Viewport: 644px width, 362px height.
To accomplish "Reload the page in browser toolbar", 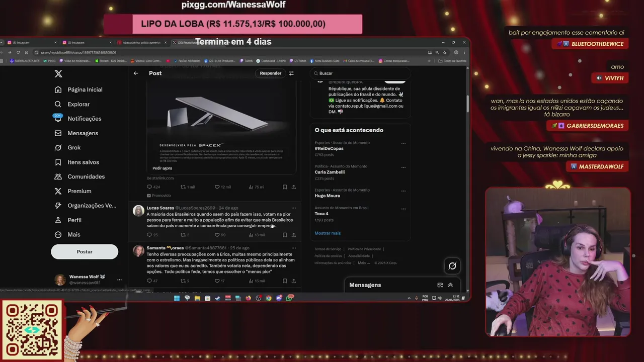I will pos(18,52).
